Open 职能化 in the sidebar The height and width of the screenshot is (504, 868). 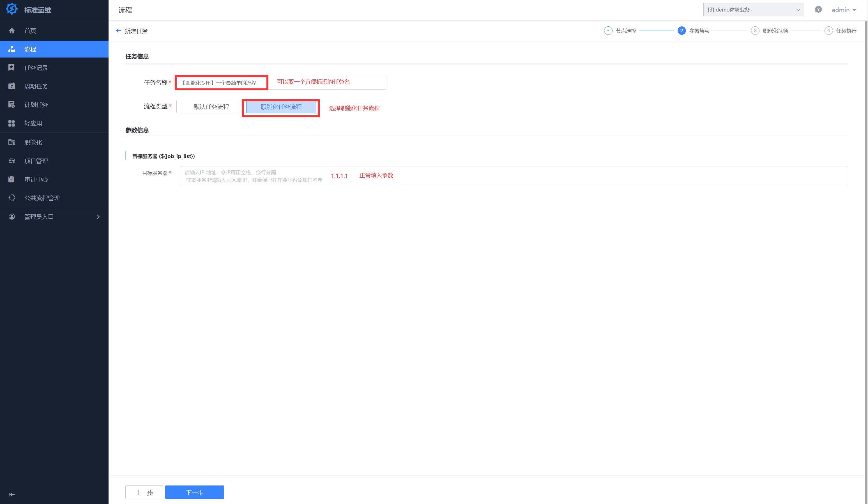(x=33, y=142)
